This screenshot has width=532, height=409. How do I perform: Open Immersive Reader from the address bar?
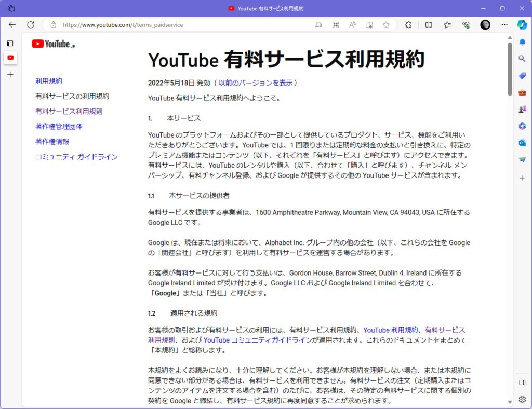(x=369, y=25)
